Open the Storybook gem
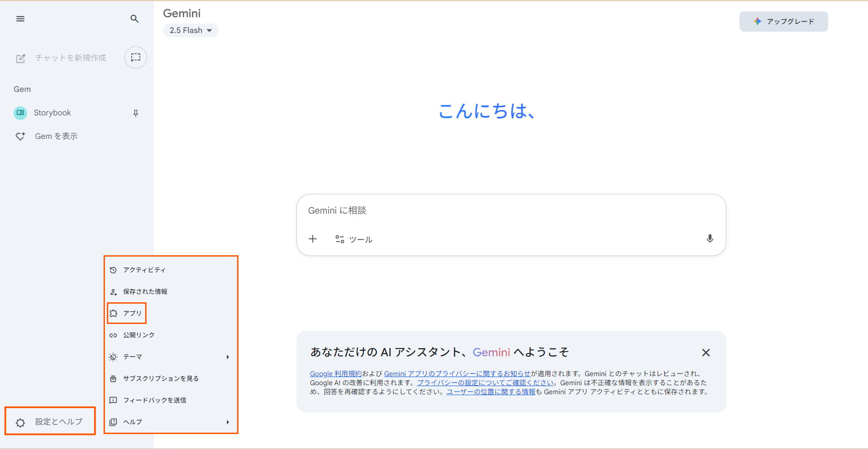The image size is (868, 449). 52,113
